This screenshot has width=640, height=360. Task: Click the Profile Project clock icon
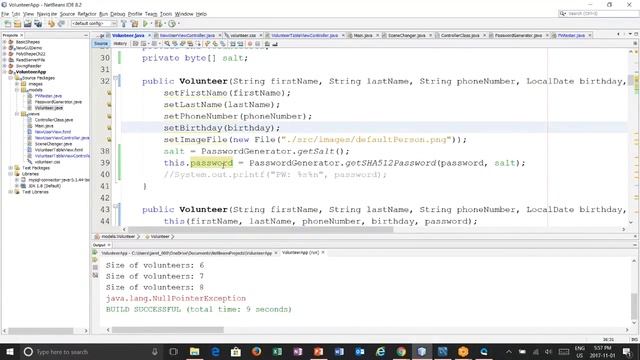coord(172,24)
